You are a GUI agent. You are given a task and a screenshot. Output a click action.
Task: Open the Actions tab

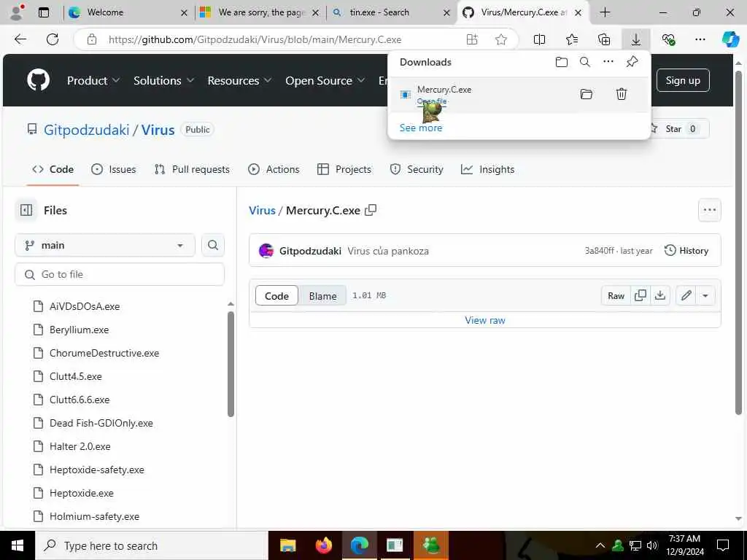click(274, 169)
